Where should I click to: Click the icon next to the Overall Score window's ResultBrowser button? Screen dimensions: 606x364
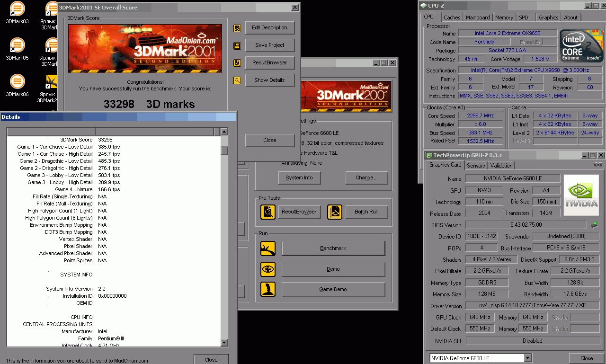pos(237,63)
